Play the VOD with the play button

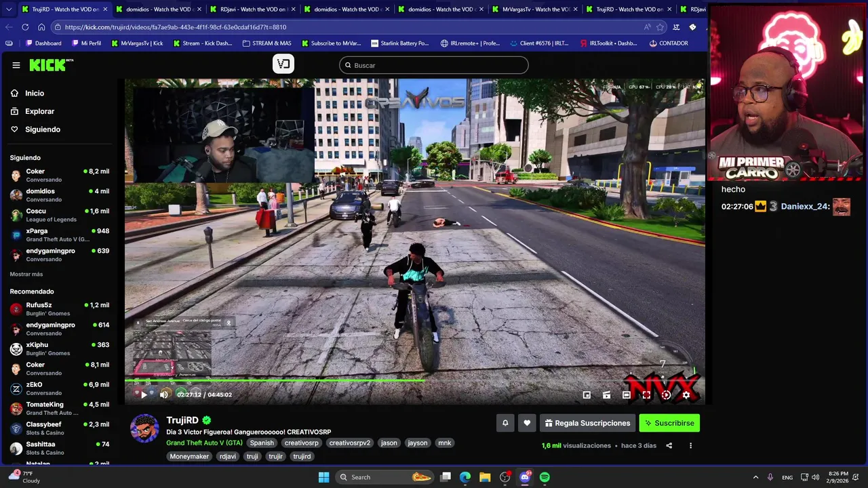coord(144,394)
